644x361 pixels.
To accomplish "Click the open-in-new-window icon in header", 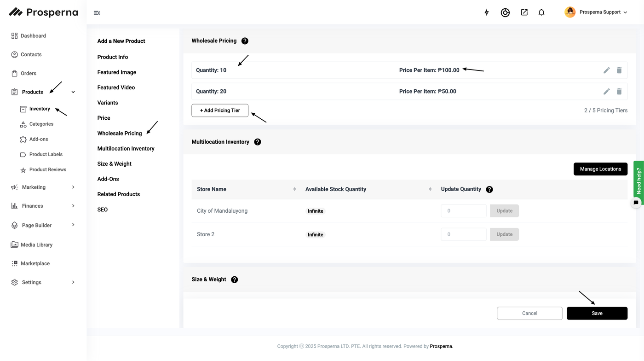I will click(x=524, y=12).
